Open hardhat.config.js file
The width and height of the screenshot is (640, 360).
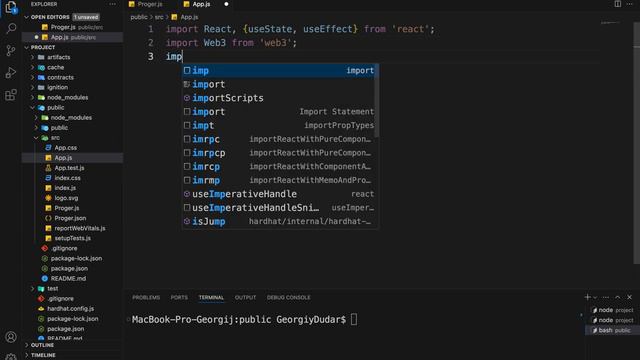pos(70,309)
